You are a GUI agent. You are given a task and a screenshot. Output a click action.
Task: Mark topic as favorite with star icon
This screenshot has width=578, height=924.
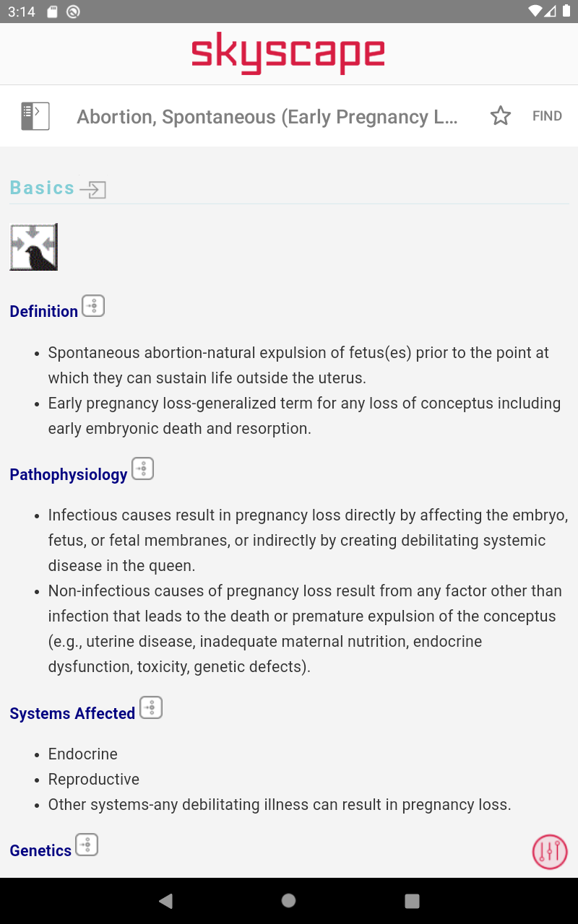click(x=501, y=116)
